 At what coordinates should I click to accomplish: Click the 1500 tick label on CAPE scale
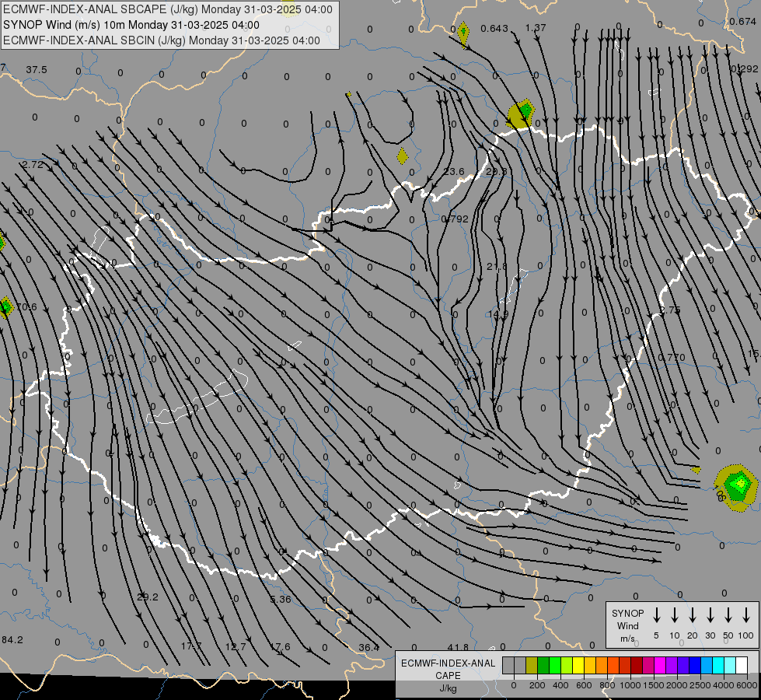pos(653,685)
